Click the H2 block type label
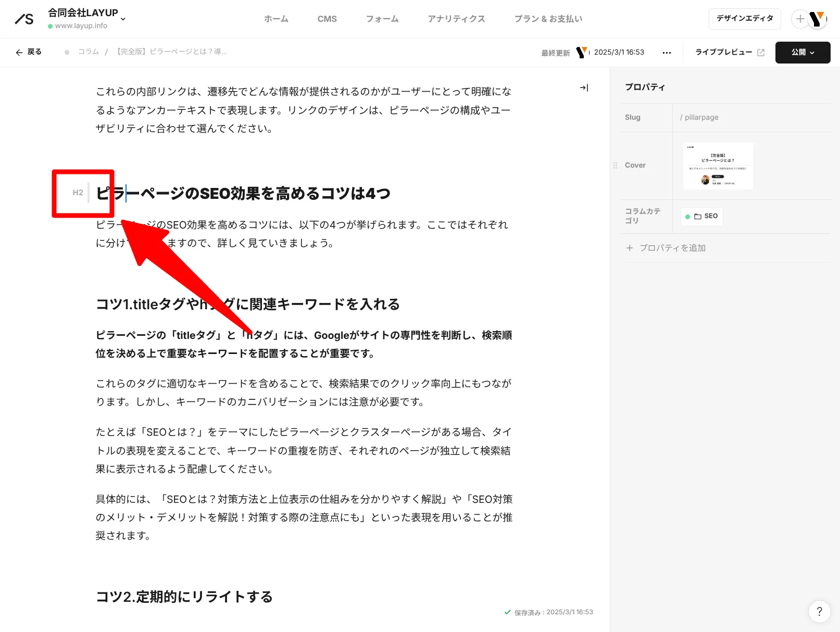This screenshot has height=632, width=840. click(78, 193)
